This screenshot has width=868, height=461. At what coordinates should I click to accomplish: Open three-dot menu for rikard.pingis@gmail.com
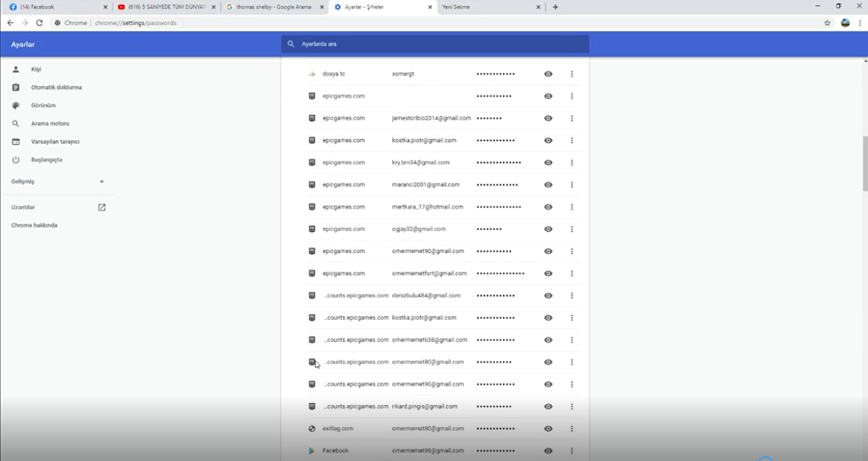[x=572, y=407]
